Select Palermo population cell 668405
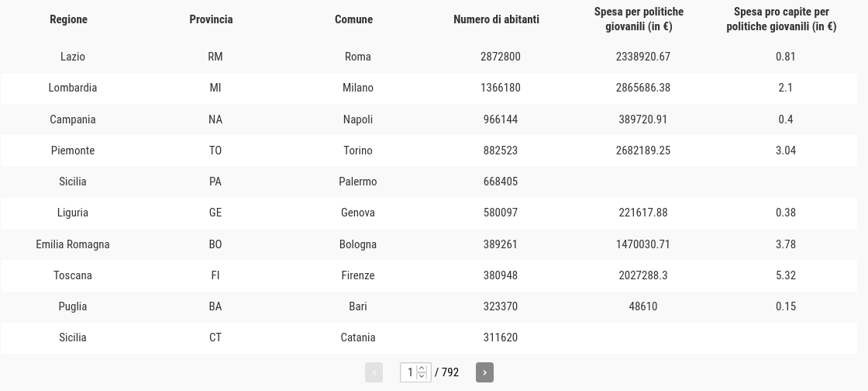868x391 pixels. [501, 182]
